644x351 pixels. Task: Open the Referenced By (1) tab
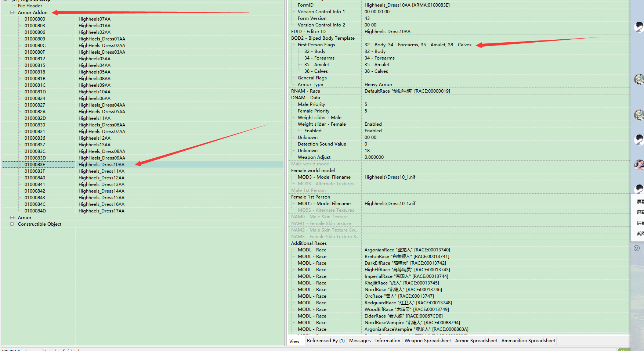coord(326,341)
